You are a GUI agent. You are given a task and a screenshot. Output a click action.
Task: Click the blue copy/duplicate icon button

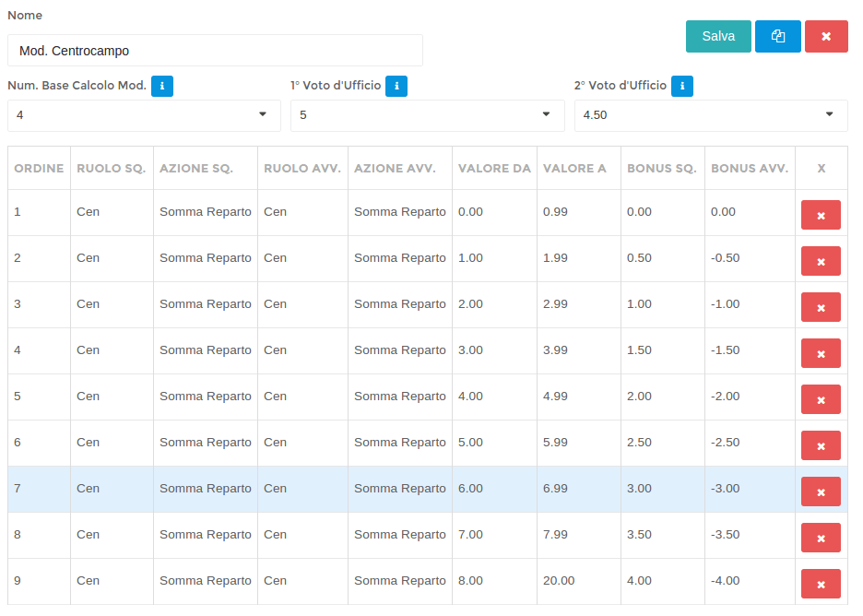(x=778, y=37)
